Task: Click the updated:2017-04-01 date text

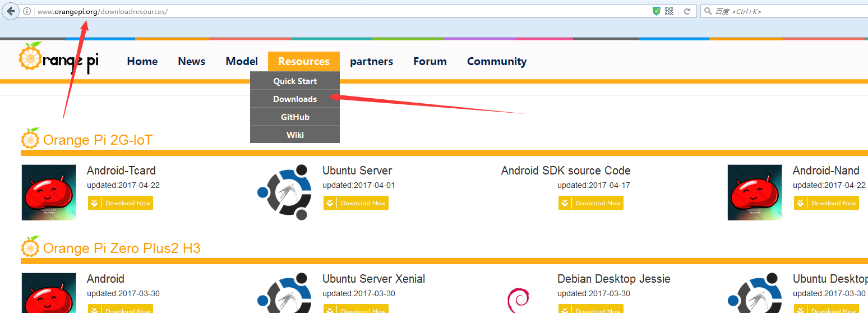Action: click(x=359, y=185)
